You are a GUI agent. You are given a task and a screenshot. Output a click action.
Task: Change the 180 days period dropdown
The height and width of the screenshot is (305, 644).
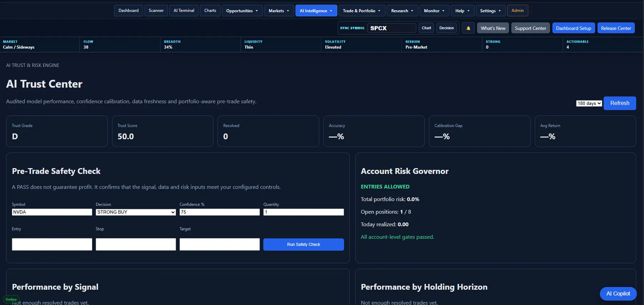[x=589, y=103]
